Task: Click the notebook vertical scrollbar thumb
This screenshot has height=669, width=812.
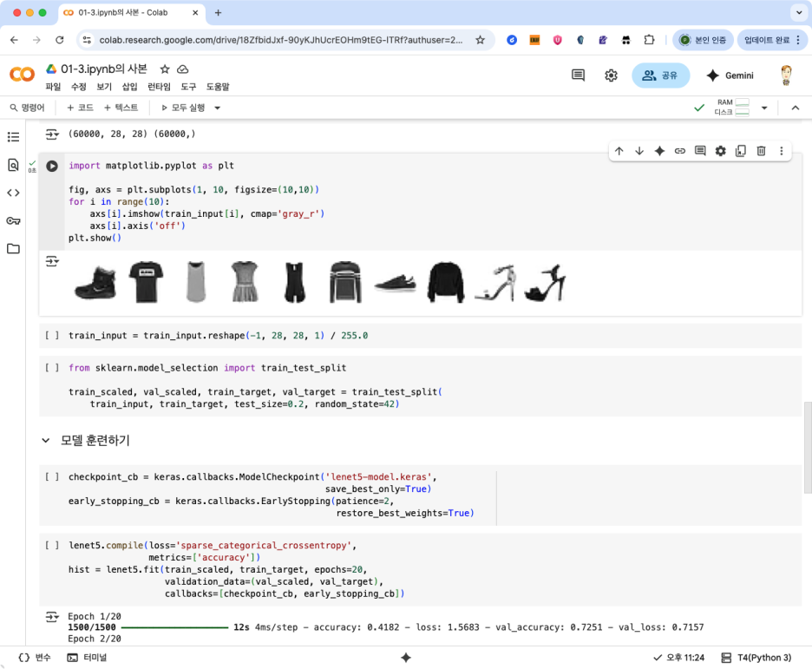Action: click(808, 448)
